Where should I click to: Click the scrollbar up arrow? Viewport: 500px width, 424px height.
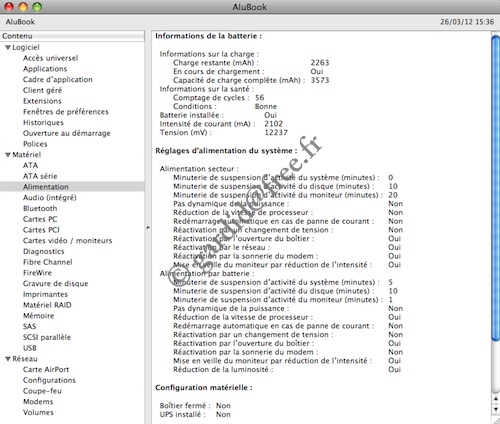(496, 399)
